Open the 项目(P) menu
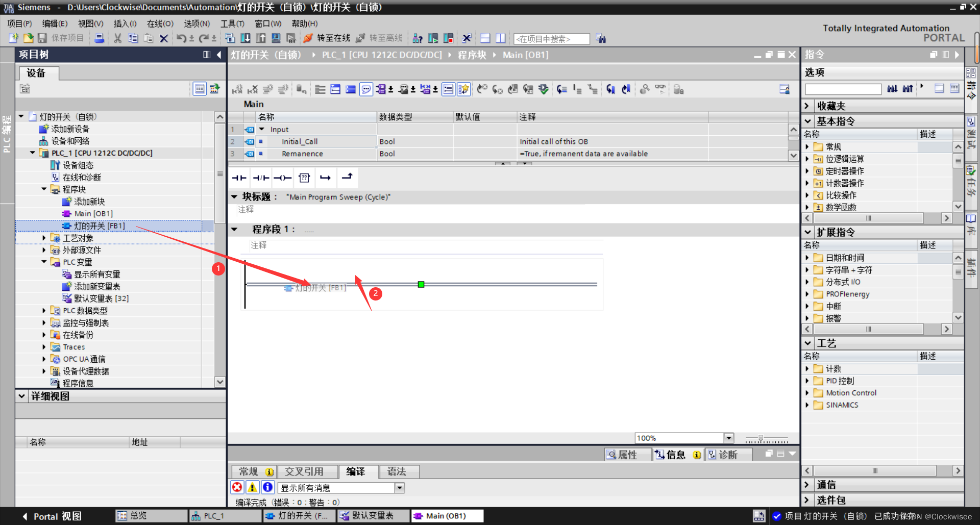 19,23
